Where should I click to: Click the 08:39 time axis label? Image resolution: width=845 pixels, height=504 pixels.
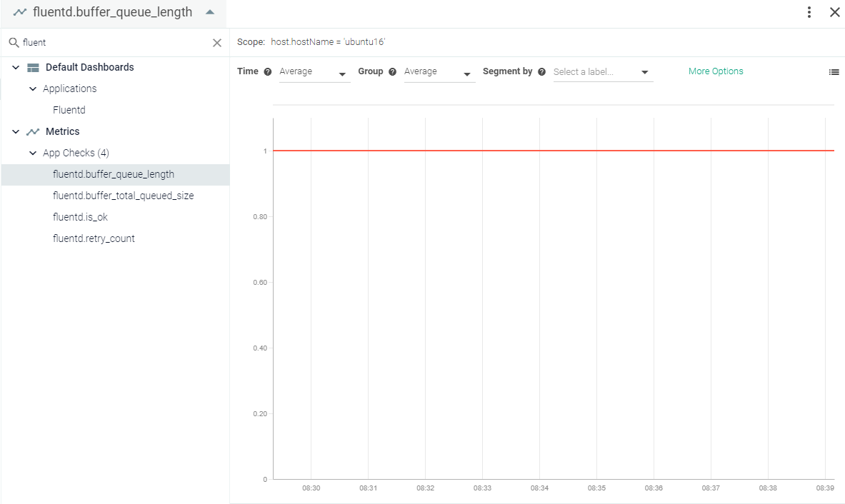(825, 488)
